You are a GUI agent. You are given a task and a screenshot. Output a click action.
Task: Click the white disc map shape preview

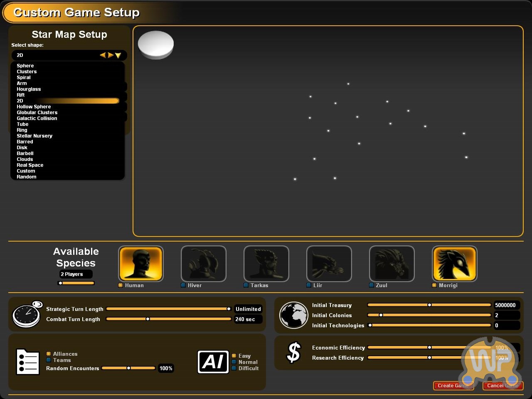(155, 44)
